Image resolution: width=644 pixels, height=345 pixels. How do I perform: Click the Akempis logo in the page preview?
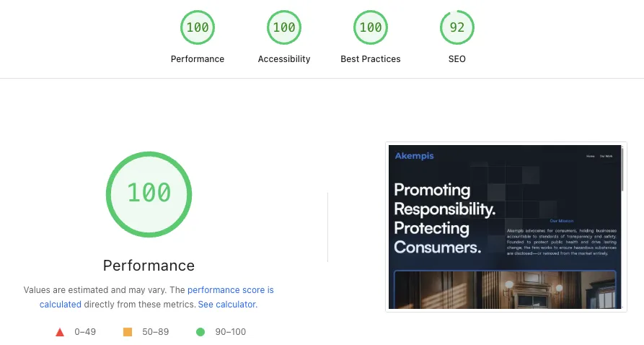[415, 156]
